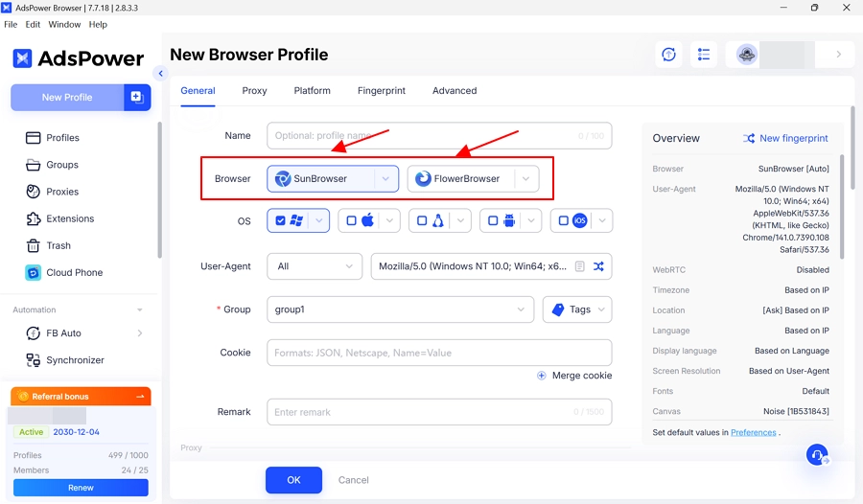Click the main page vertical scrollbar

852,147
